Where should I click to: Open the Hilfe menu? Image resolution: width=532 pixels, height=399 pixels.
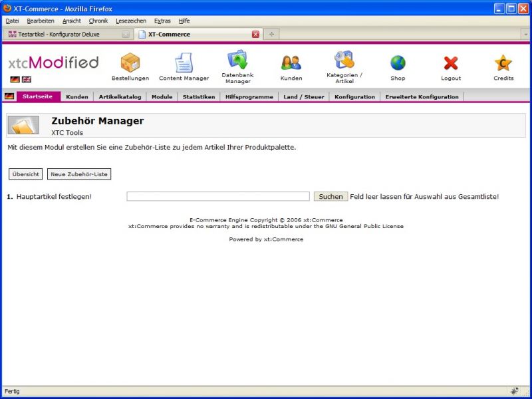184,21
